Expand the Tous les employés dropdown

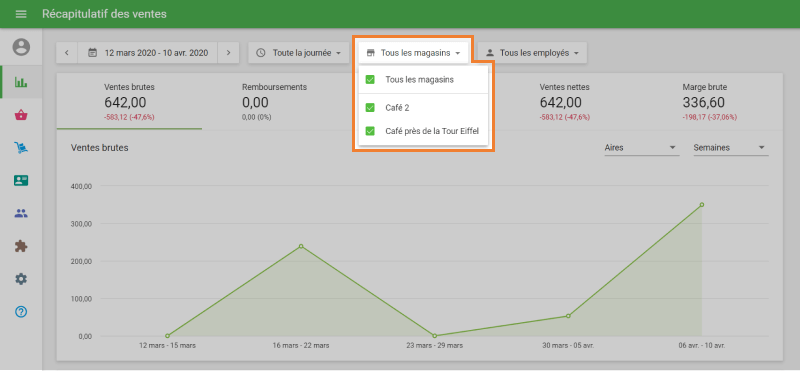[x=532, y=53]
